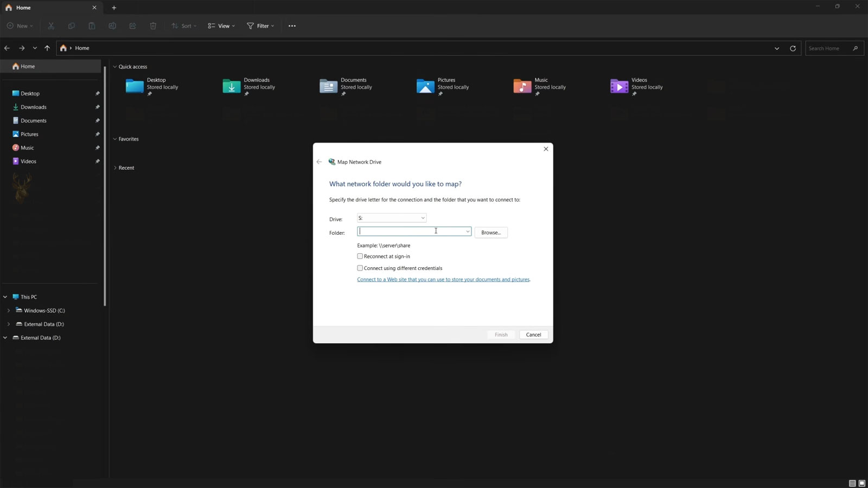The height and width of the screenshot is (488, 868).
Task: Open the Drive letter dropdown
Action: (x=392, y=218)
